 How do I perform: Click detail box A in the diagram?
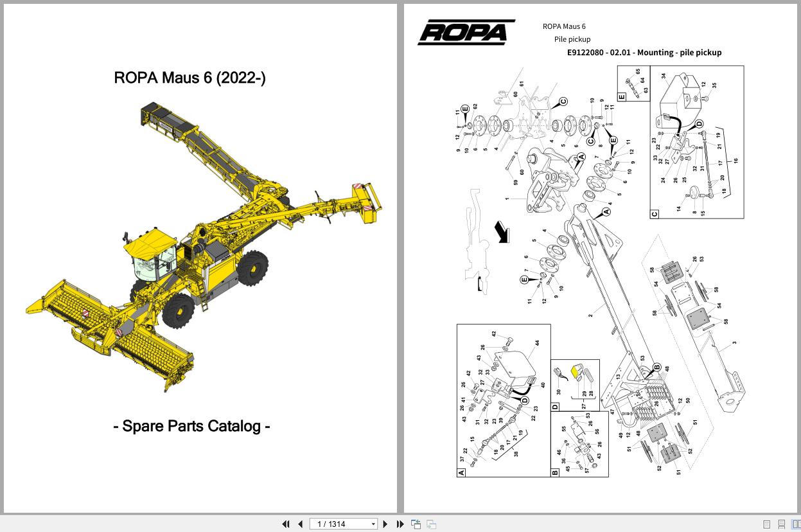(504, 401)
